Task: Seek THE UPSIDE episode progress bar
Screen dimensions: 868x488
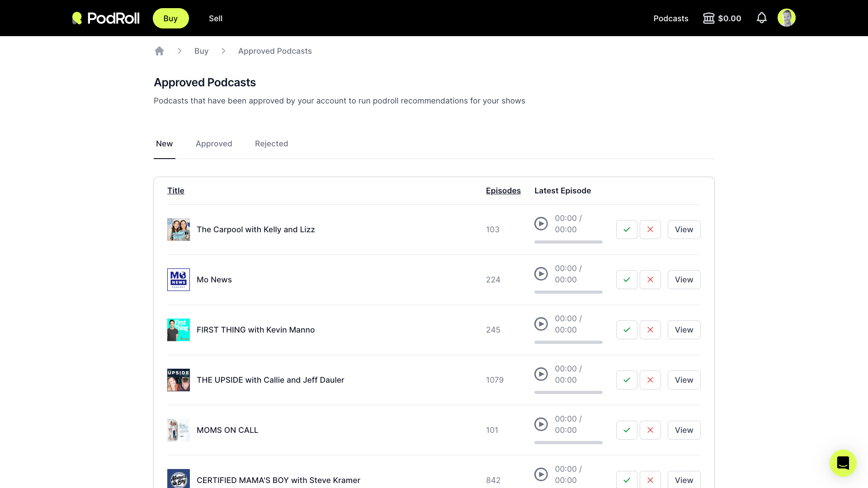Action: point(568,393)
